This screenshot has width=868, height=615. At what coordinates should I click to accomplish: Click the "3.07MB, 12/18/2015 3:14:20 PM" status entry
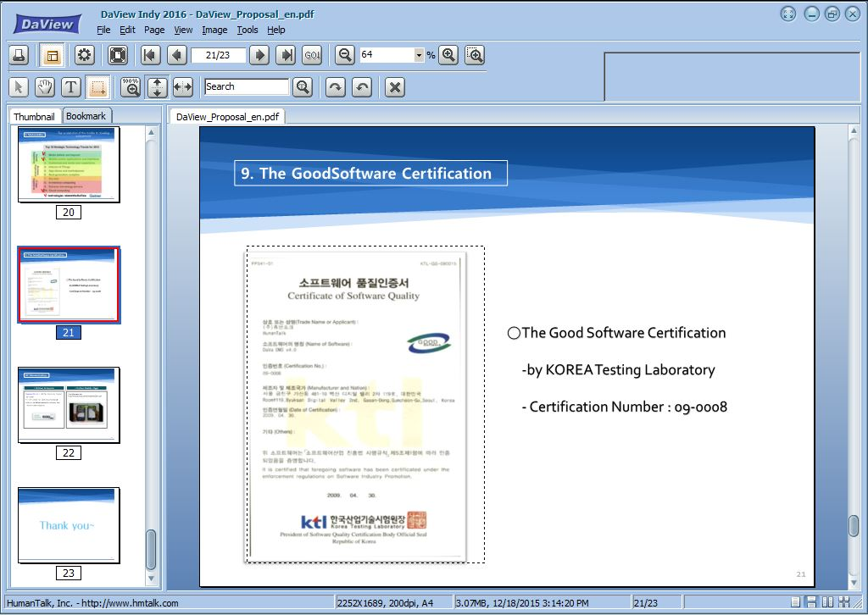pos(522,603)
